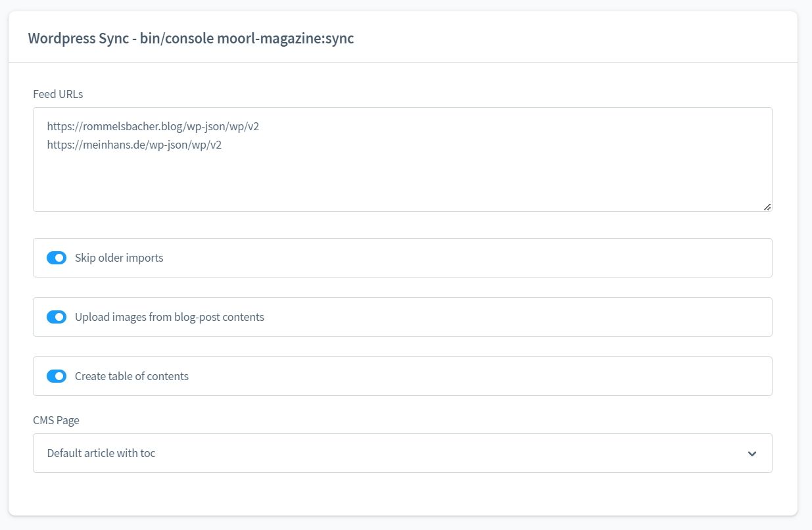Disable Upload images from blog-post contents switch
This screenshot has width=812, height=530.
[57, 317]
